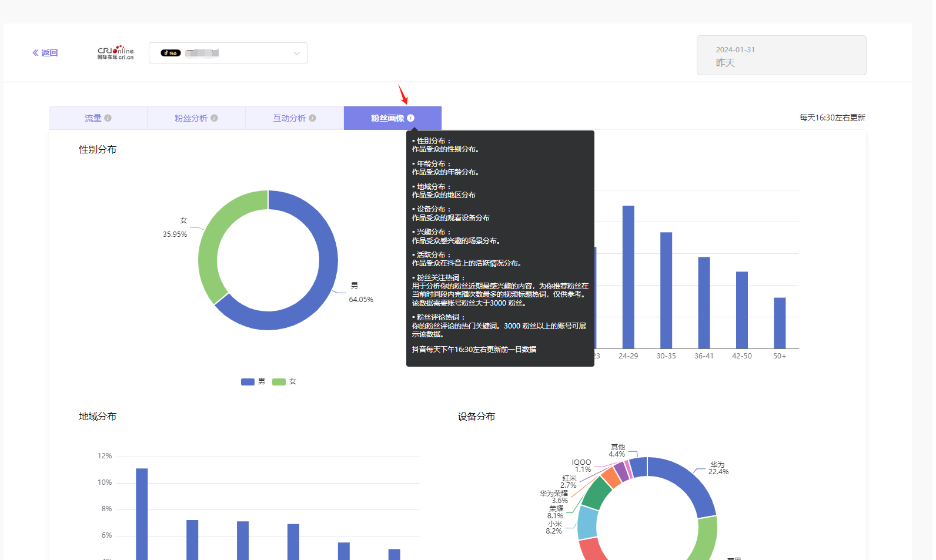Image resolution: width=936 pixels, height=560 pixels.
Task: Click the 12% axis label in region chart
Action: [x=105, y=456]
